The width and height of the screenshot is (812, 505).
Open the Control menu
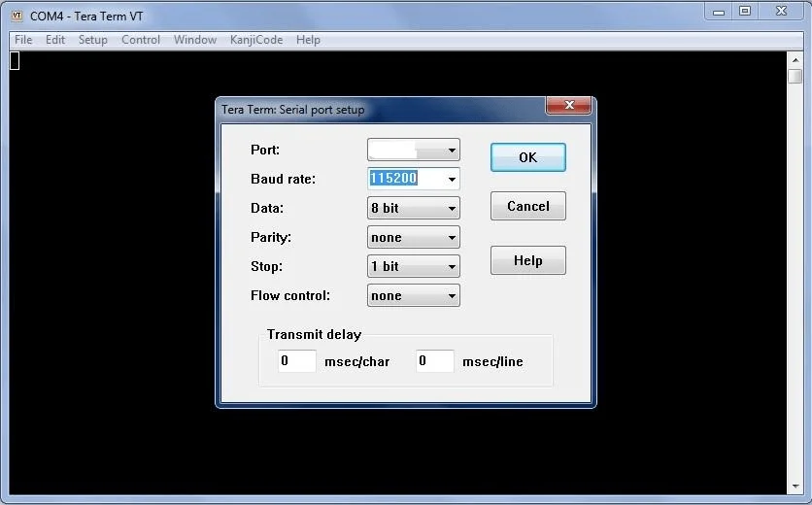tap(140, 40)
